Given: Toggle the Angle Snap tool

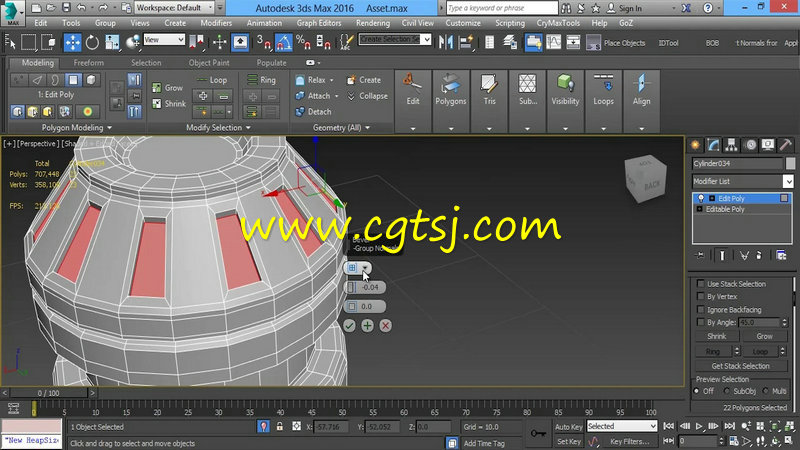Looking at the screenshot, I should point(284,42).
